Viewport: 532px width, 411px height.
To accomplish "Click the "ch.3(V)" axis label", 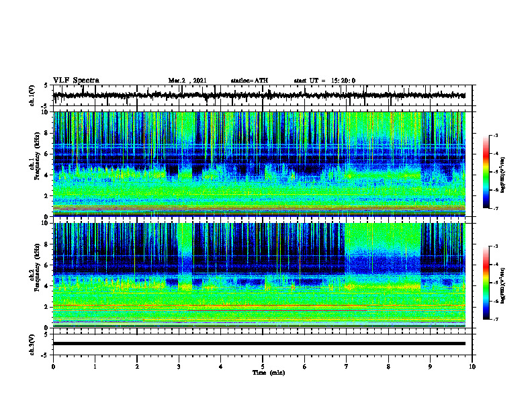I will pos(32,345).
